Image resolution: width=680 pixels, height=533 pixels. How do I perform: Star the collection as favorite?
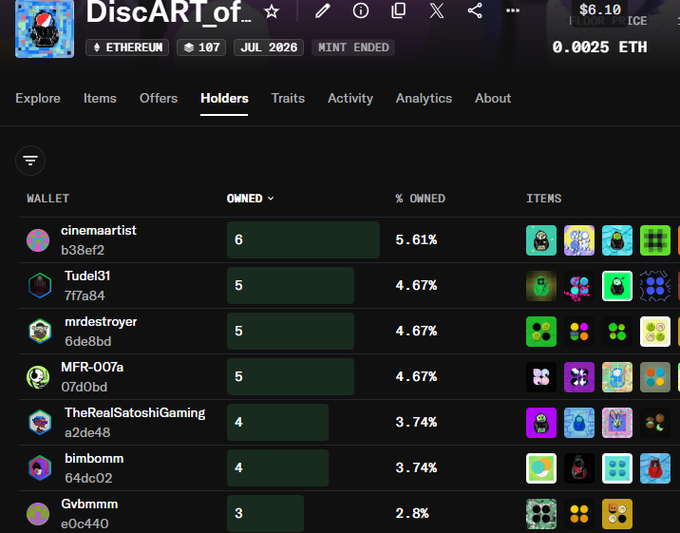272,11
